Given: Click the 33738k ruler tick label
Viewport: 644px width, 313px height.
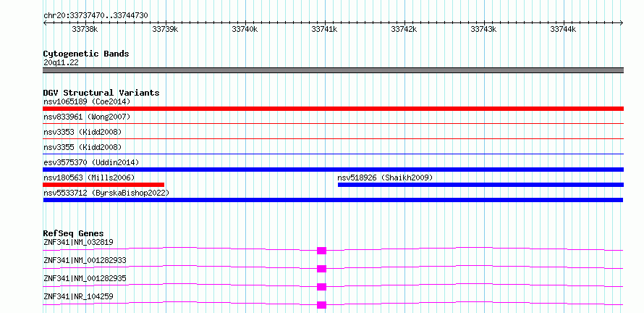Looking at the screenshot, I should [85, 30].
